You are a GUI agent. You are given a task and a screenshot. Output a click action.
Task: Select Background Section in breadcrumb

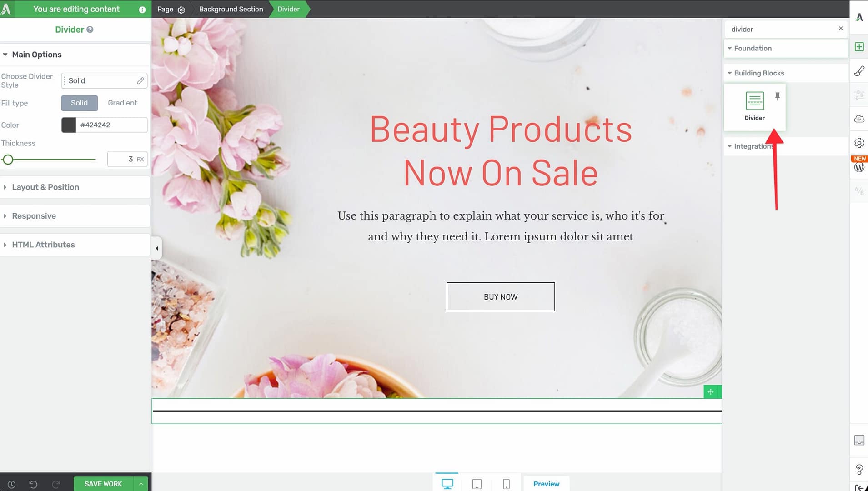pyautogui.click(x=231, y=9)
